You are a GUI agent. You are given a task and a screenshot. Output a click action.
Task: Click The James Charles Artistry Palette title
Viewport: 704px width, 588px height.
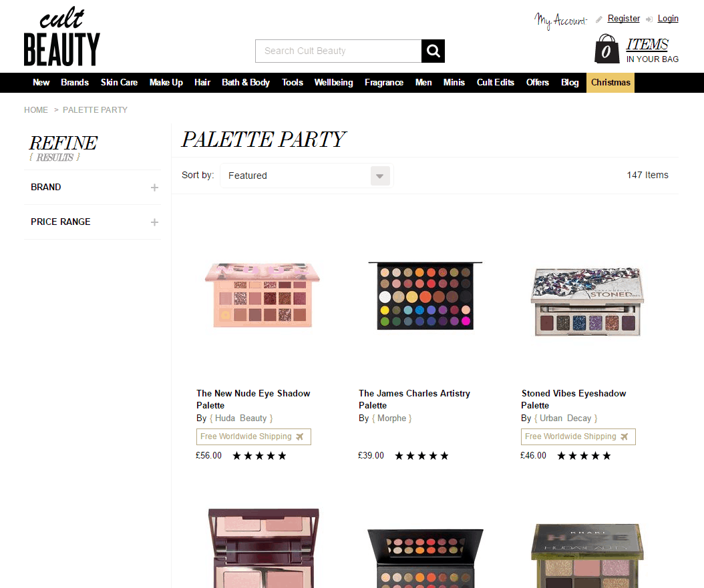pos(414,400)
